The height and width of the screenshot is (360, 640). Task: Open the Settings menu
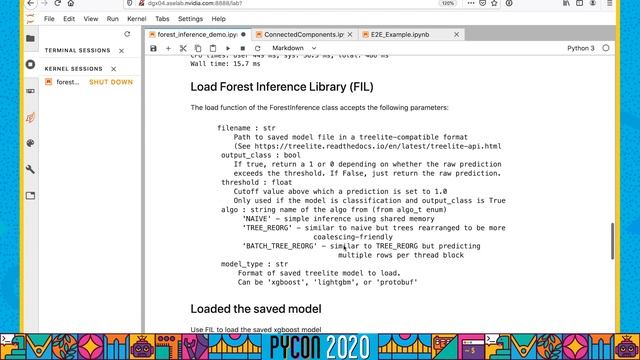click(x=190, y=19)
